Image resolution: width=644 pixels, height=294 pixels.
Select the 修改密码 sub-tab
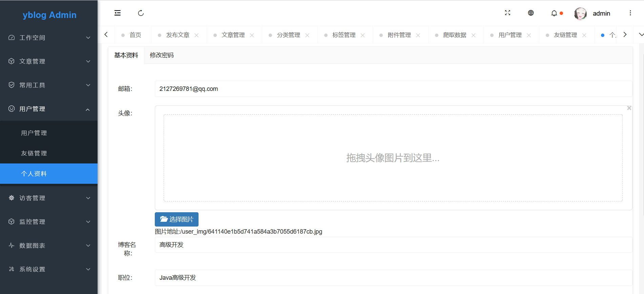point(162,55)
